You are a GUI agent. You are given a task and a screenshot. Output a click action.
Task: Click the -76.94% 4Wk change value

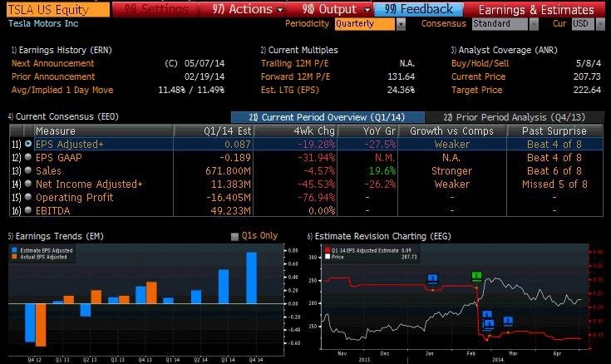click(x=317, y=197)
